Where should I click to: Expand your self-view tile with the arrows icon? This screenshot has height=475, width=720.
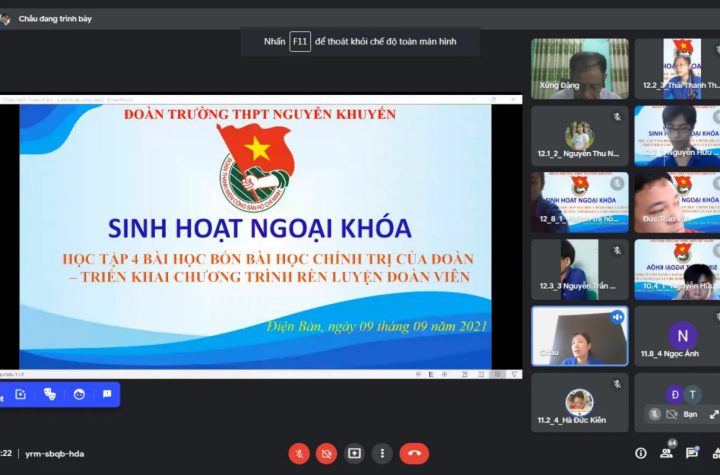pyautogui.click(x=714, y=414)
